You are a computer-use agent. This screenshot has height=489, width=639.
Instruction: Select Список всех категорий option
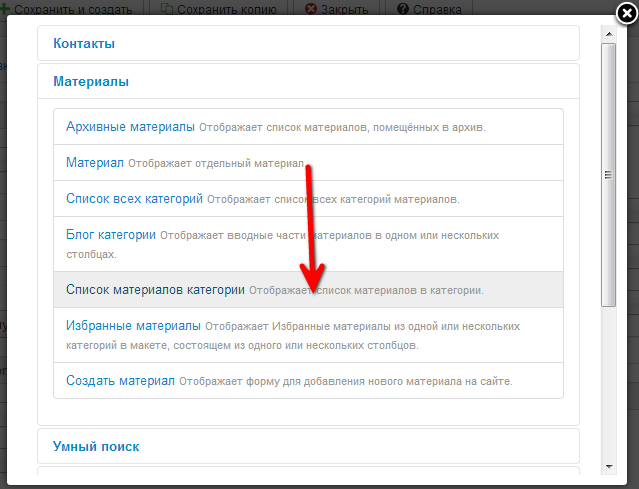134,199
